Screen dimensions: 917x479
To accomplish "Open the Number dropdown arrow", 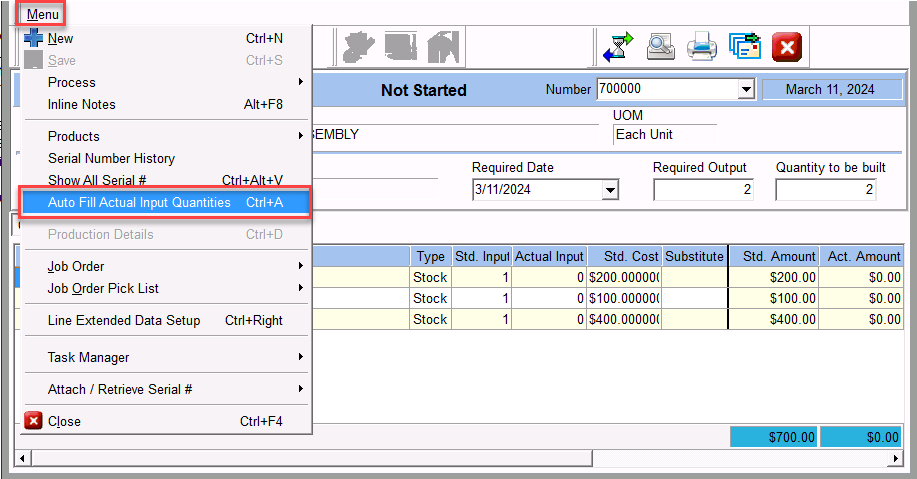I will tap(745, 90).
